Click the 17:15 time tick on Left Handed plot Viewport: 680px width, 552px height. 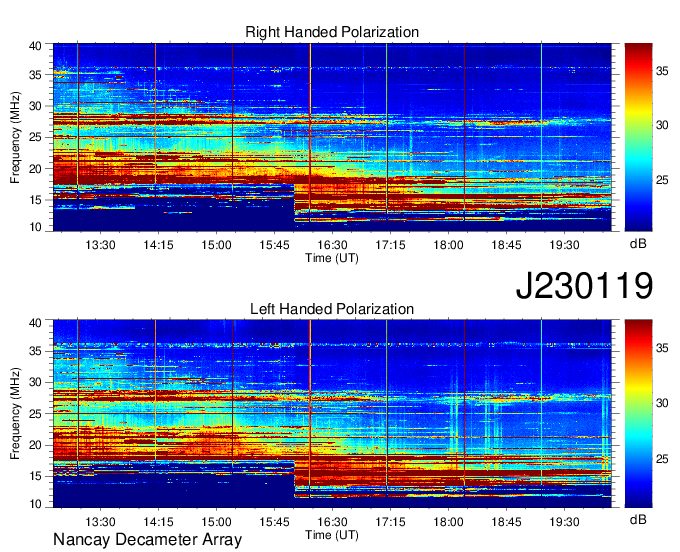[390, 522]
